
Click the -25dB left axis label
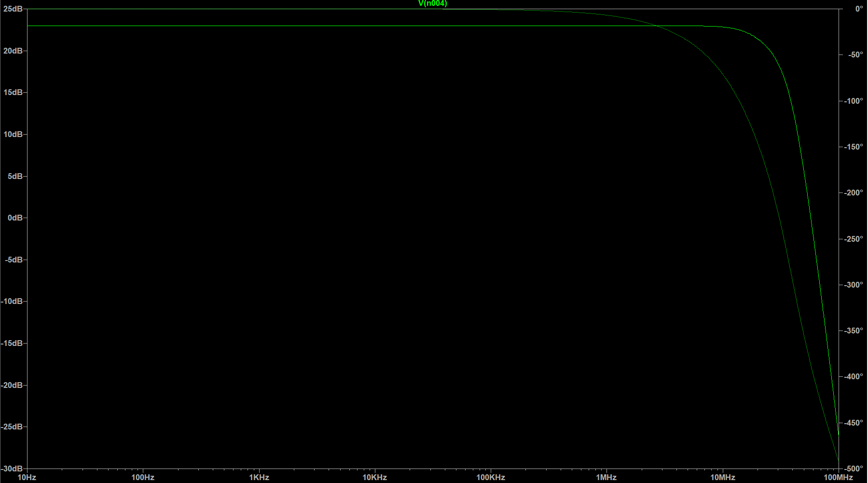point(12,427)
